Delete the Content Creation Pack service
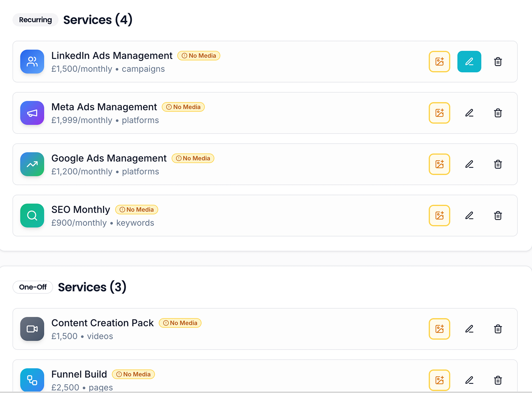This screenshot has height=393, width=532. click(x=498, y=329)
